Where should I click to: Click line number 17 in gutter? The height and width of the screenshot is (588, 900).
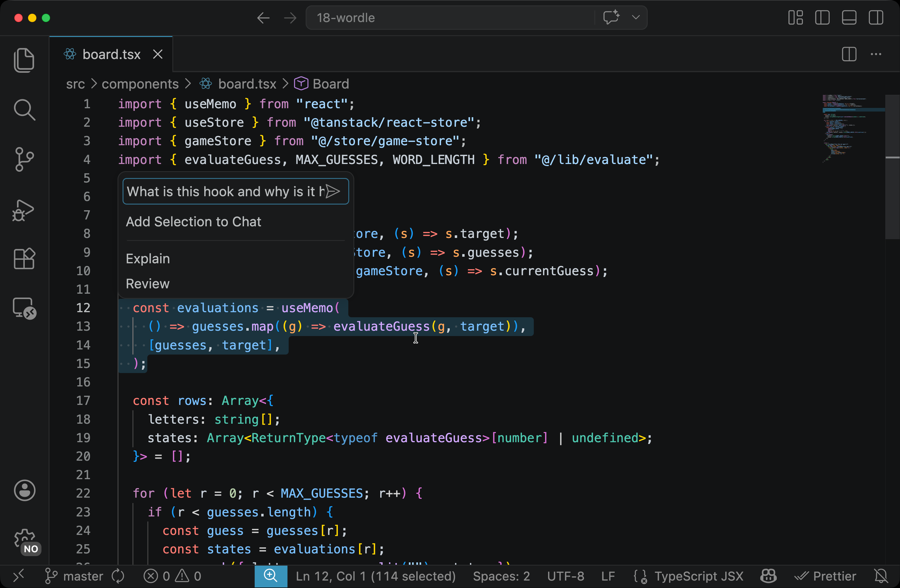pyautogui.click(x=83, y=400)
